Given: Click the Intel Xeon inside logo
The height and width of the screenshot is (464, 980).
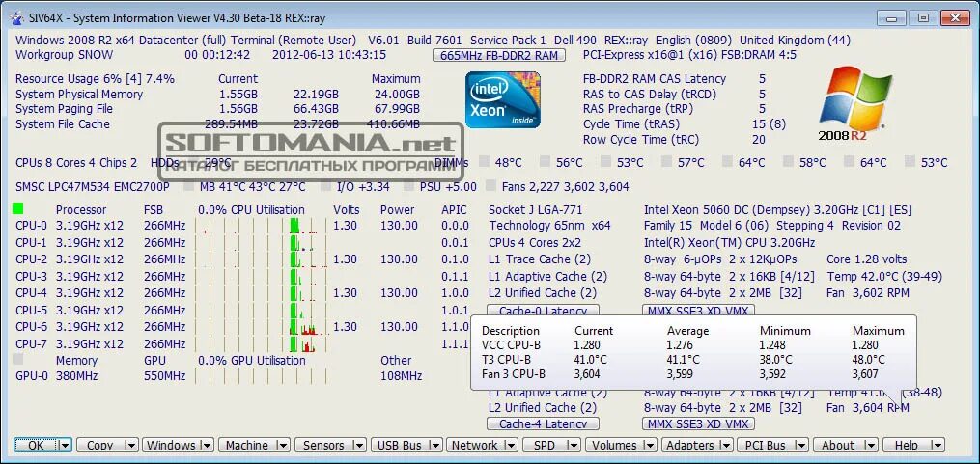Looking at the screenshot, I should [502, 100].
